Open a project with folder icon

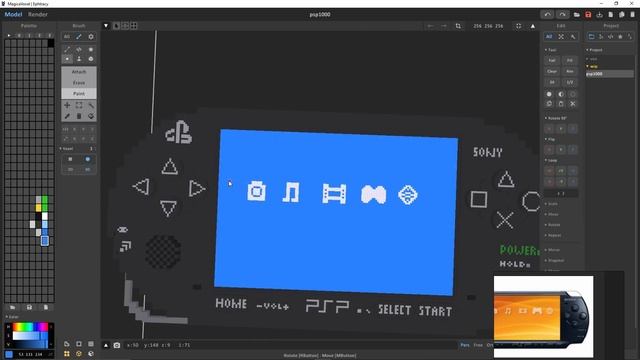click(x=577, y=15)
